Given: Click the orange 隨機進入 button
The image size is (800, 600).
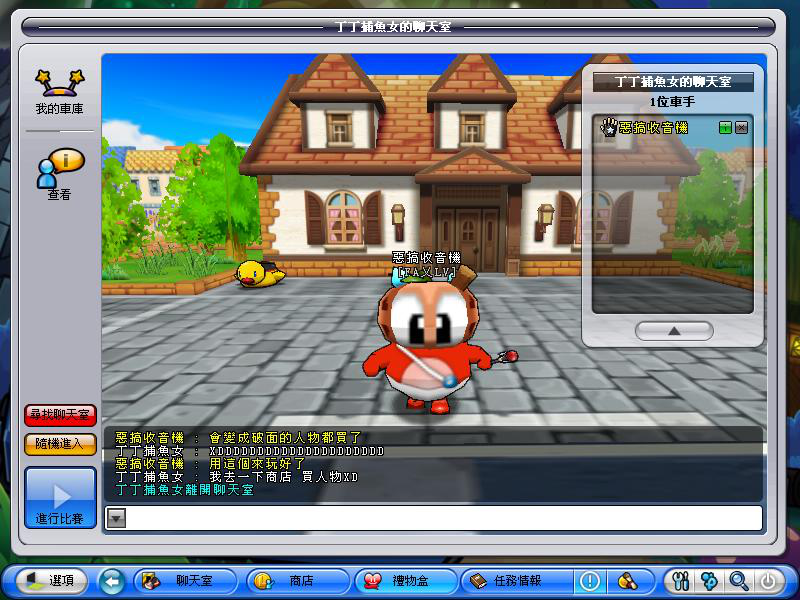Looking at the screenshot, I should (x=59, y=444).
